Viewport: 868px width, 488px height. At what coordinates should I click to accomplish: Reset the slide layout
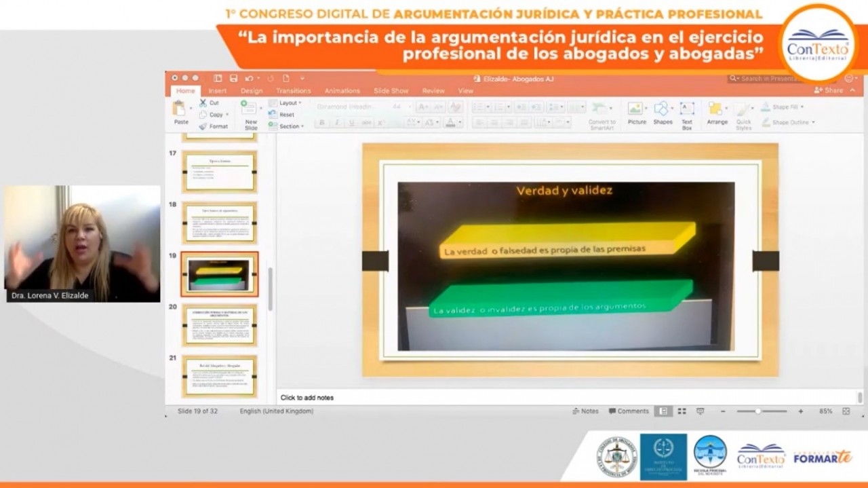point(282,115)
